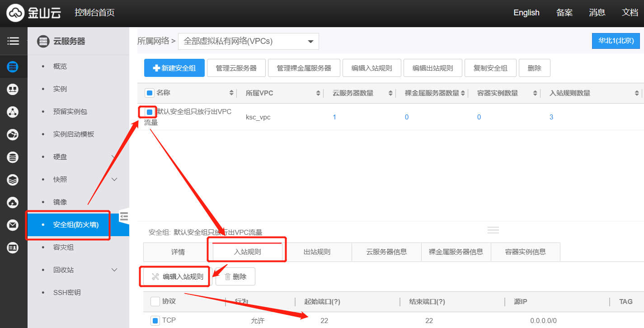Open the 入站规则 tab

247,252
